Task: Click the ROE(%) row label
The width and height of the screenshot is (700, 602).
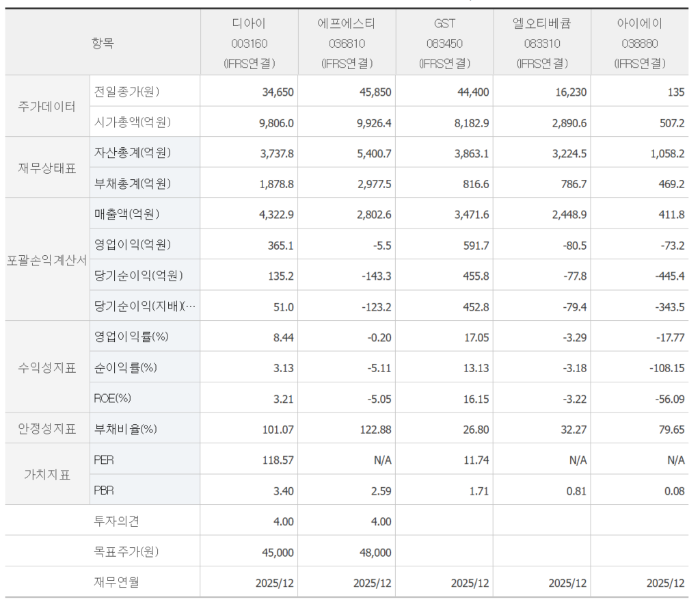Action: 113,398
